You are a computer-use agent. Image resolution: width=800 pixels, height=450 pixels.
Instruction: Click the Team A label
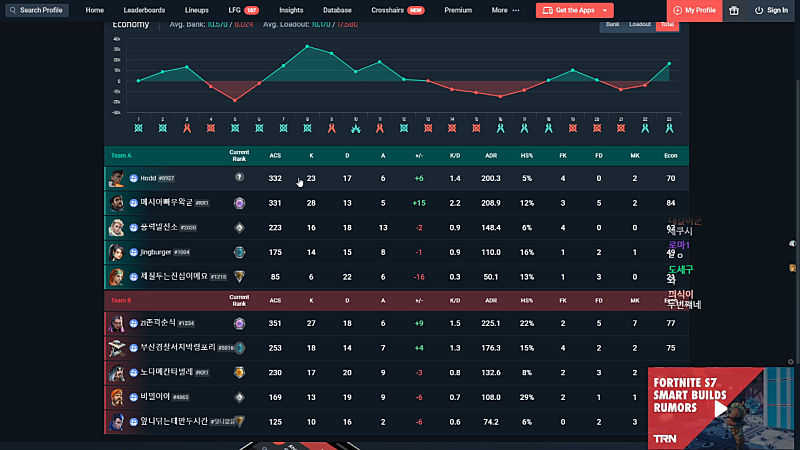pos(121,156)
